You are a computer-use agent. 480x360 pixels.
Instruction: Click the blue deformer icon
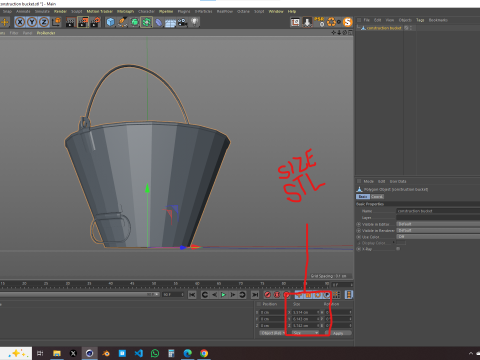tap(159, 22)
